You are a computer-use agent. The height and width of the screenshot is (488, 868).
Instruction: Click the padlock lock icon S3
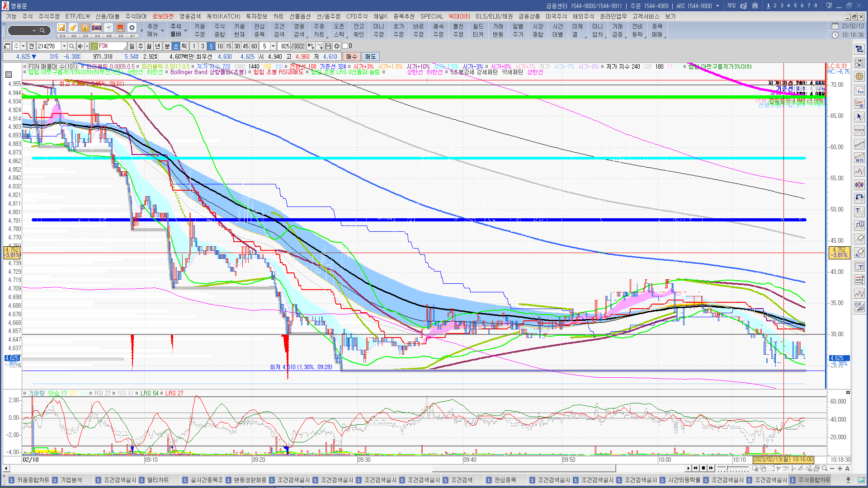pos(85,28)
